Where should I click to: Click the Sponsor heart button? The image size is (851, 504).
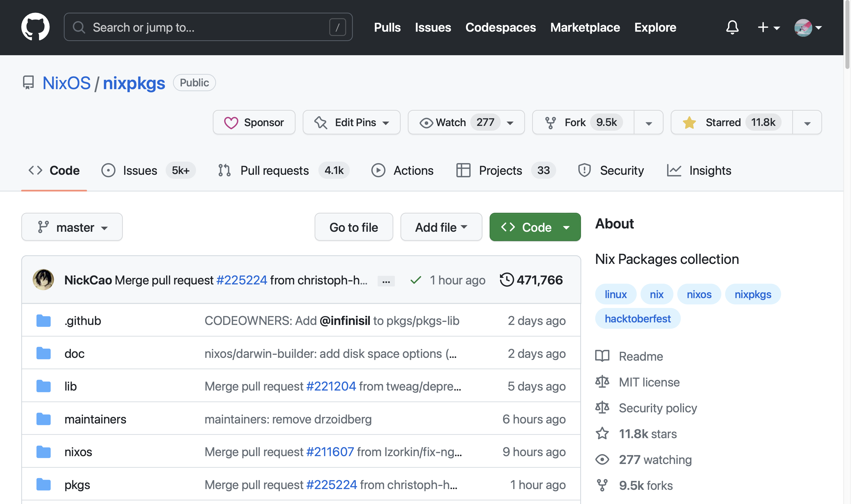pos(254,122)
